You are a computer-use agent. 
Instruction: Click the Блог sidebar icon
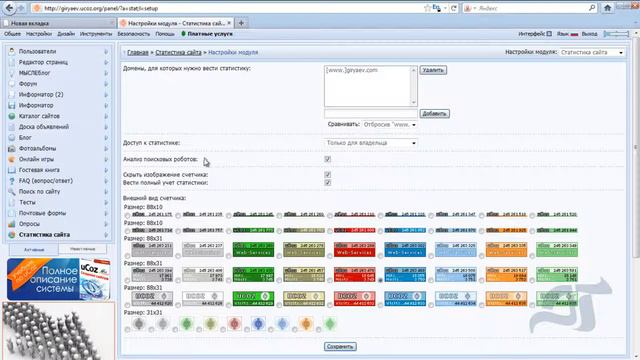point(12,138)
